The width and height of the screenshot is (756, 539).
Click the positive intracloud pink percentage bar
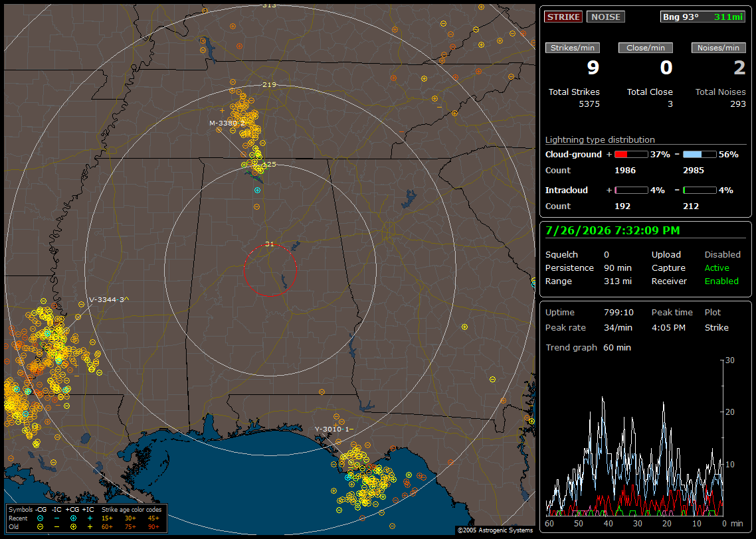(x=631, y=191)
